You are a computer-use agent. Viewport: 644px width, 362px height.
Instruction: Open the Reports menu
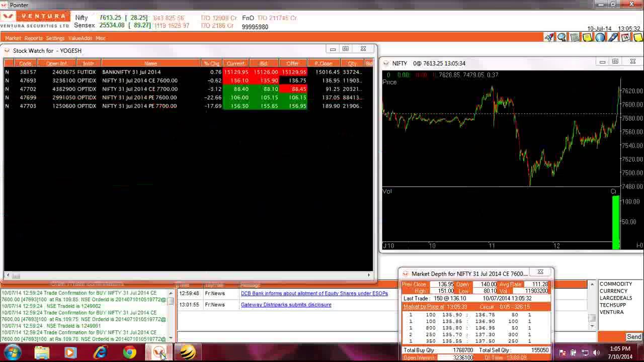point(33,38)
